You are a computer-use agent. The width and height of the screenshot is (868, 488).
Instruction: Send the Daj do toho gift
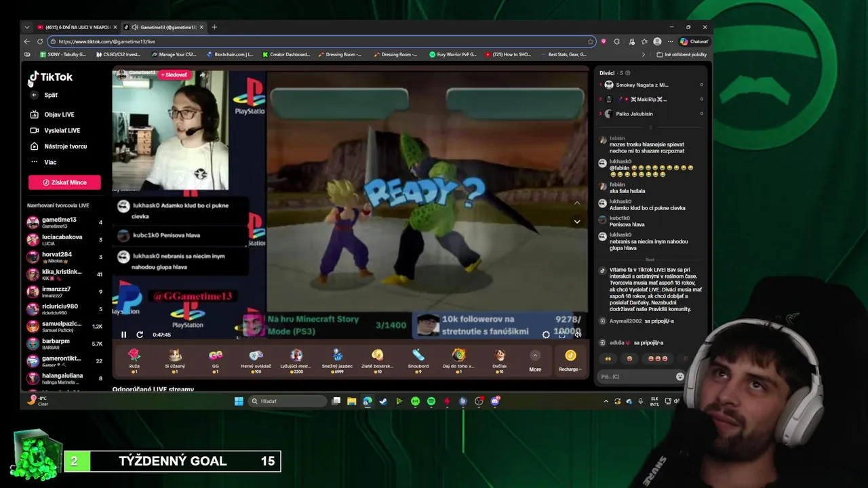pos(459,360)
